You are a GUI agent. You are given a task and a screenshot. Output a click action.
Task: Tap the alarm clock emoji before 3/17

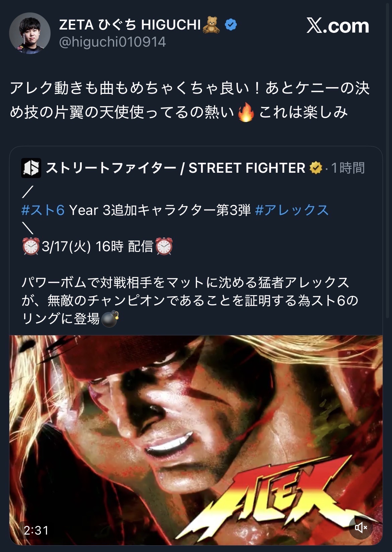point(31,247)
